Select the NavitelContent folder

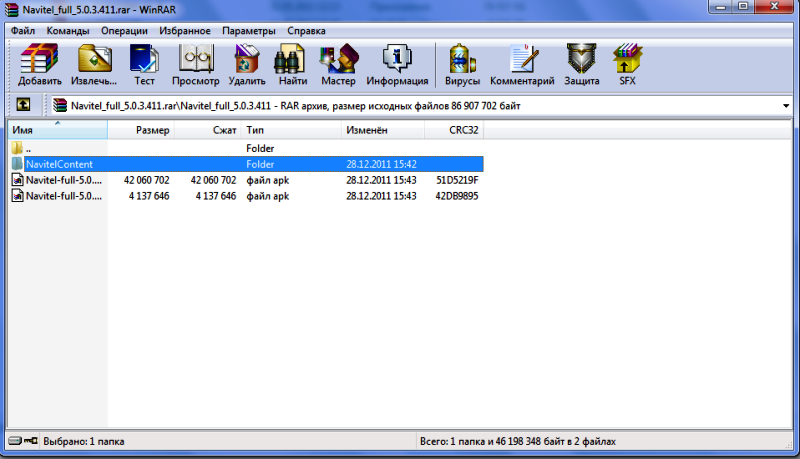[x=60, y=163]
